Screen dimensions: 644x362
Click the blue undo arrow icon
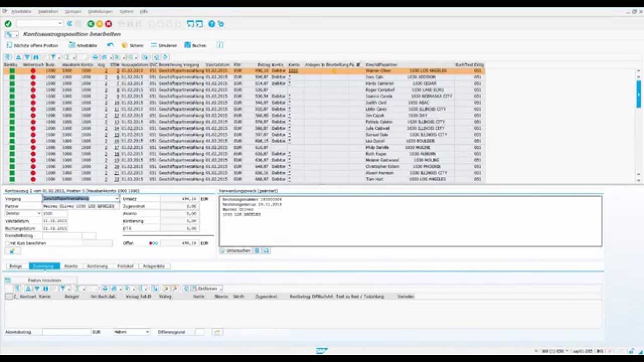pyautogui.click(x=110, y=45)
